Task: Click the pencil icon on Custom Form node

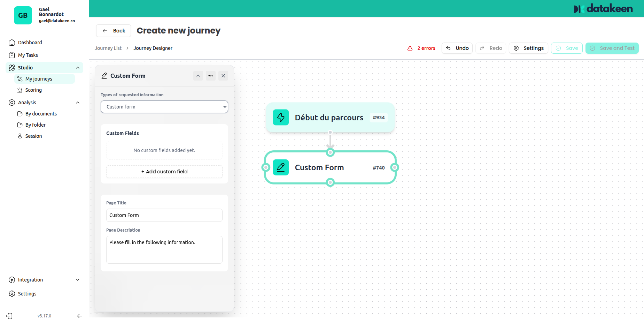Action: coord(281,167)
